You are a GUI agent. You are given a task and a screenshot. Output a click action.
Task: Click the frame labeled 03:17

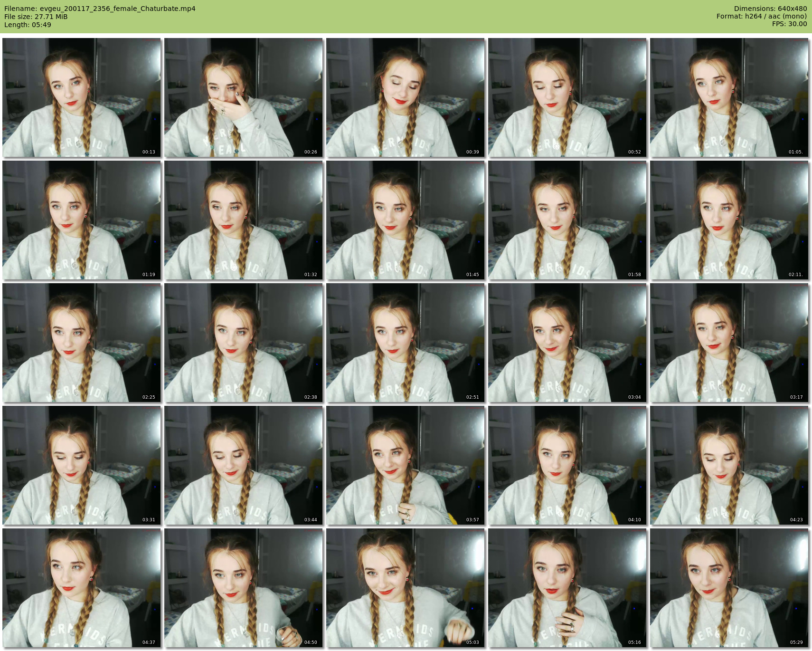click(729, 343)
